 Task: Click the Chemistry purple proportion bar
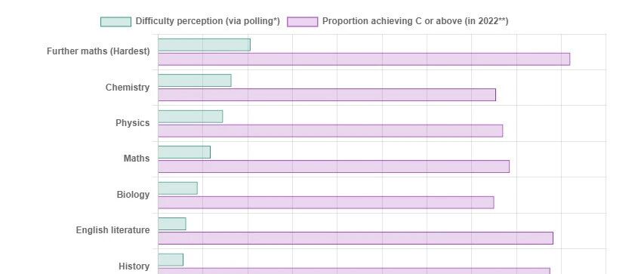coord(327,95)
